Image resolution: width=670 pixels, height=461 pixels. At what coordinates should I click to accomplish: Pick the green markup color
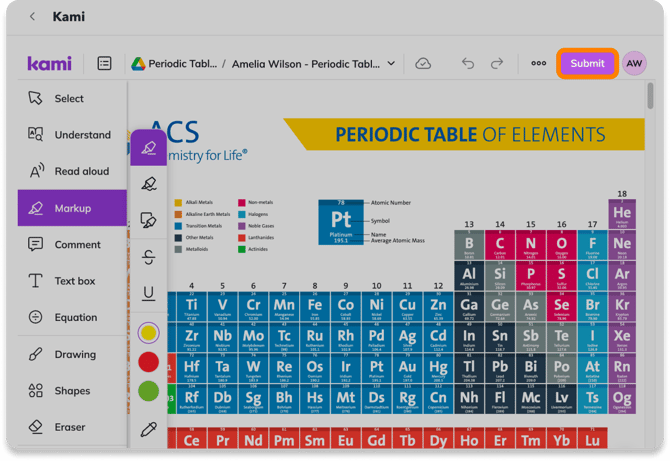149,391
